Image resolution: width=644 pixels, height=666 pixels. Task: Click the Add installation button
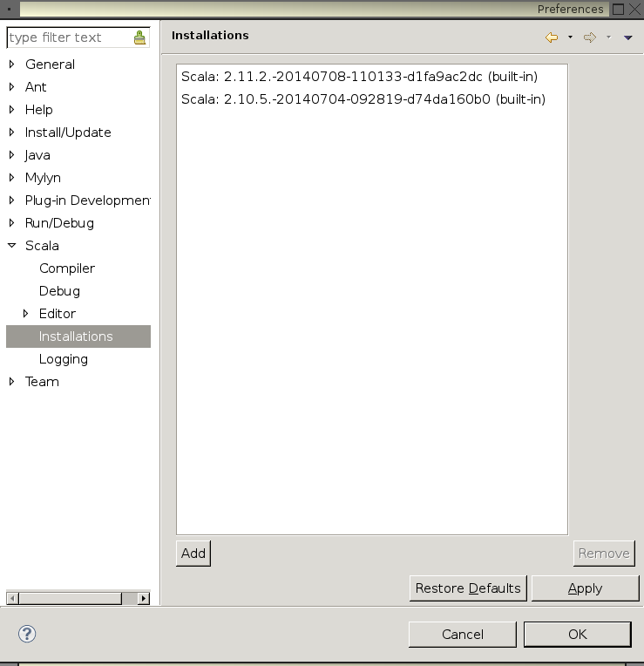pyautogui.click(x=193, y=554)
